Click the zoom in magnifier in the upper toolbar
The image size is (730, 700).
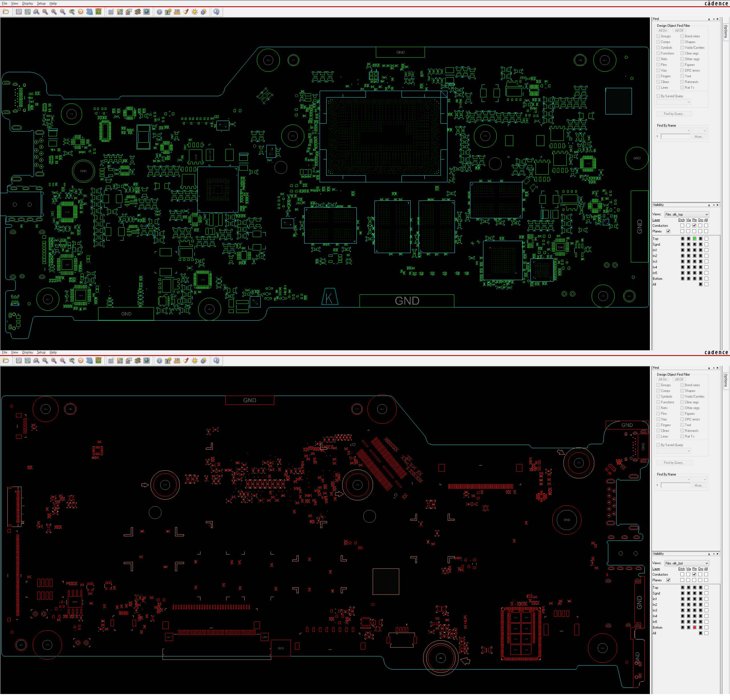[x=54, y=12]
